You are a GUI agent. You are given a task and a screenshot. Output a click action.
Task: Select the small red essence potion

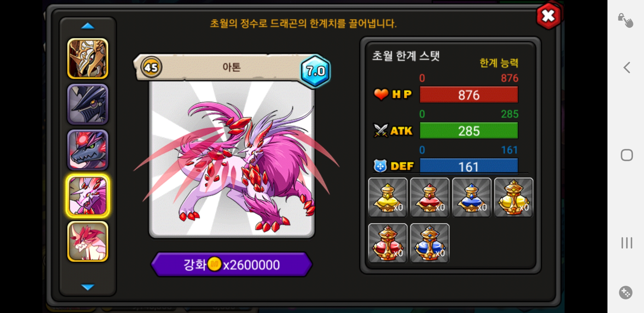pyautogui.click(x=430, y=197)
